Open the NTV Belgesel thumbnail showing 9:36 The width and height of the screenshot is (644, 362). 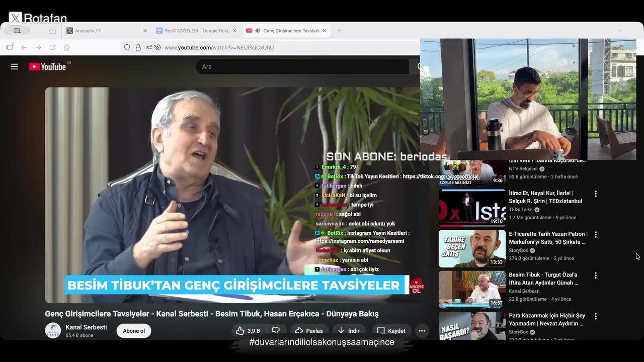[472, 173]
